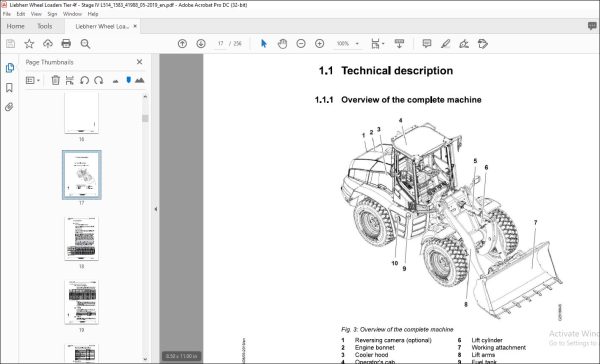
Task: Click 'Engine bonnet' legend entry
Action: (x=375, y=348)
